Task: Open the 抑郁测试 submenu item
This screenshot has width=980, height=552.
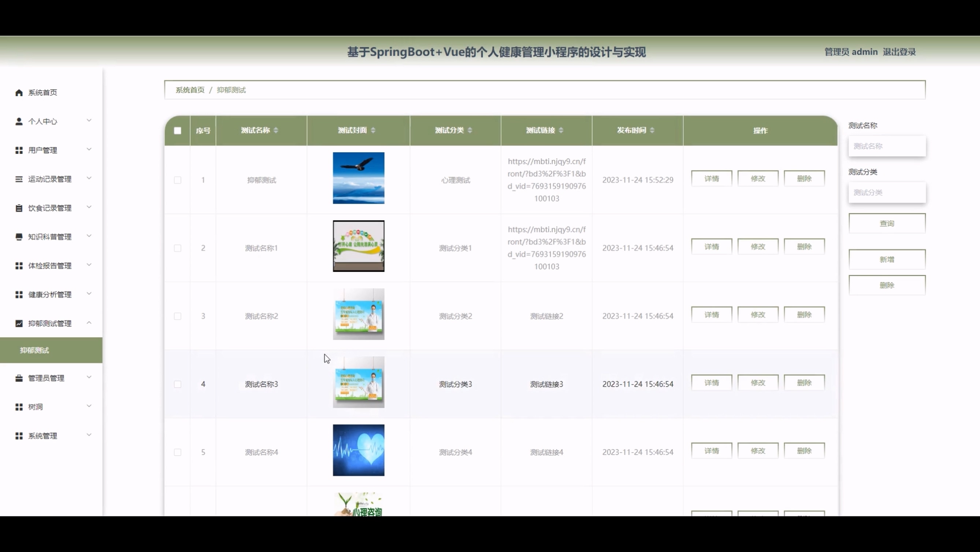Action: click(x=35, y=350)
